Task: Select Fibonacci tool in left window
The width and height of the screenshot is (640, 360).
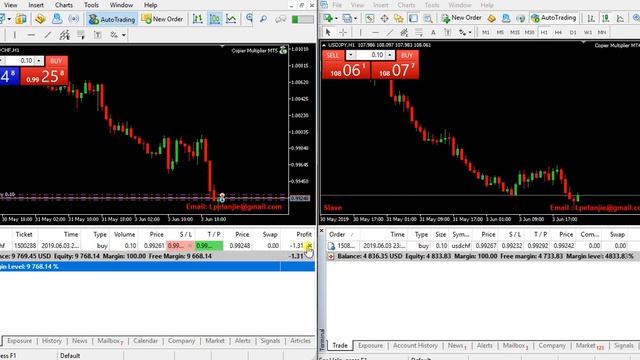Action: (81, 35)
